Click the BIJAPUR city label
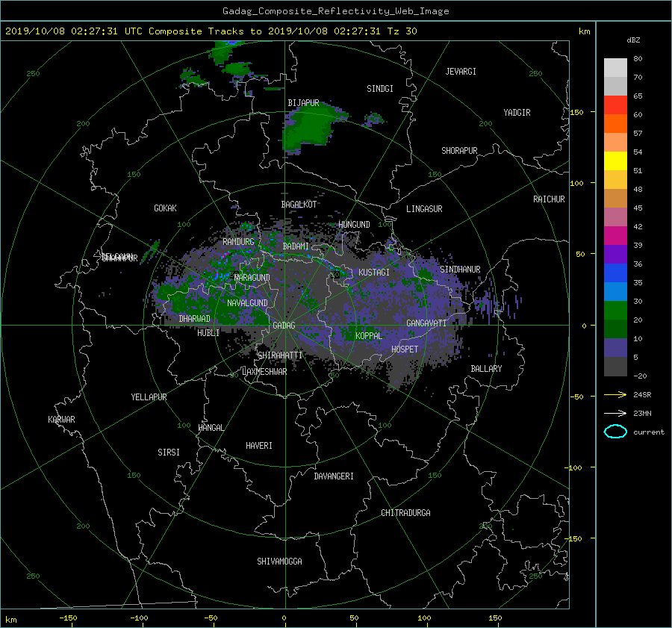 (303, 103)
